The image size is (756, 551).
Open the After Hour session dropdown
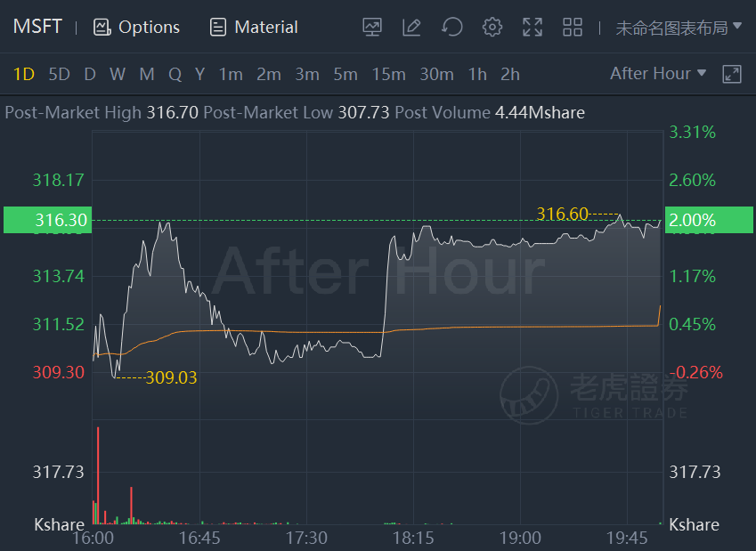(x=658, y=73)
